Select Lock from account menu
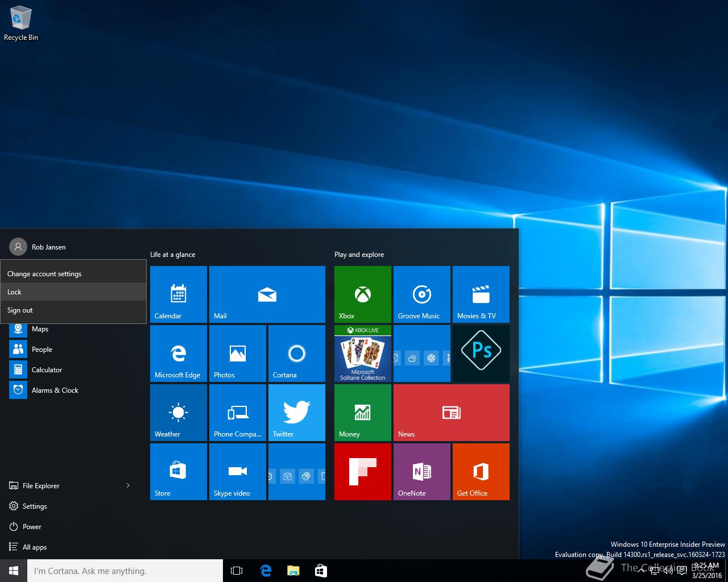Viewport: 728px width, 582px height. (x=73, y=292)
